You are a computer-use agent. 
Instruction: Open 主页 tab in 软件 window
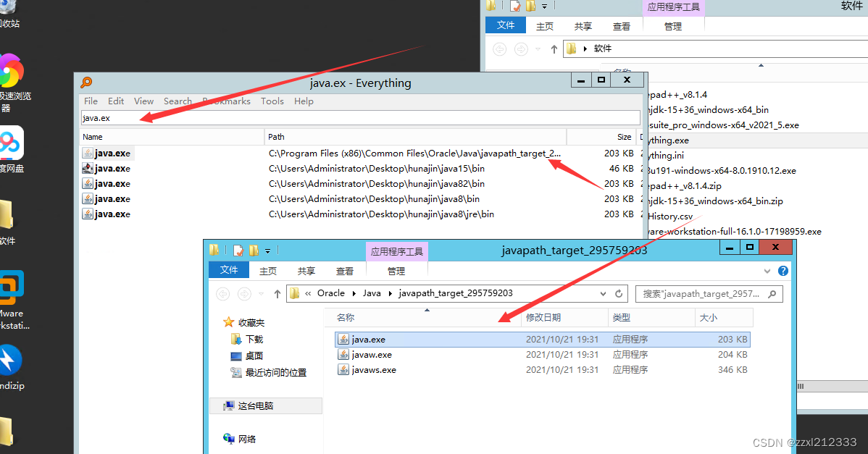click(x=545, y=26)
